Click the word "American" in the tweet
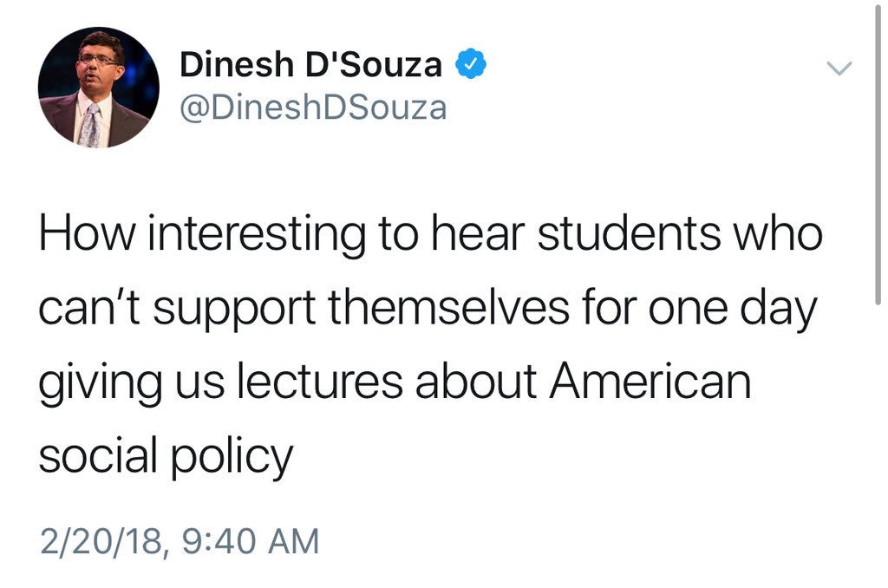 click(650, 382)
